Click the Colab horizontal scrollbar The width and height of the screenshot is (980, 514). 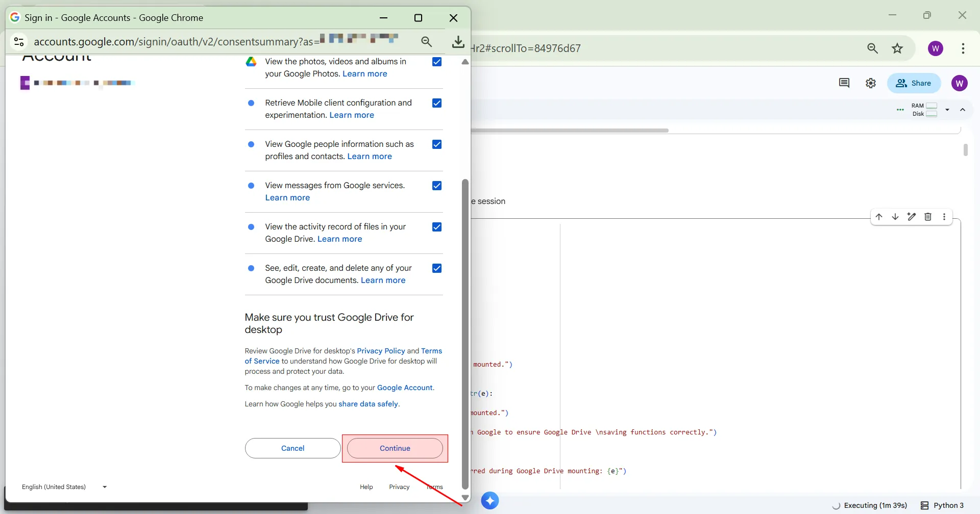(x=570, y=131)
